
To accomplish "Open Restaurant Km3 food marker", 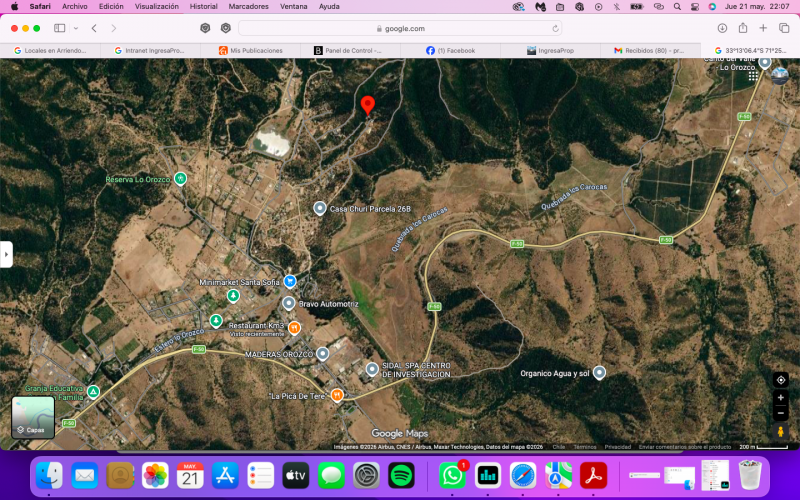I will pos(294,328).
